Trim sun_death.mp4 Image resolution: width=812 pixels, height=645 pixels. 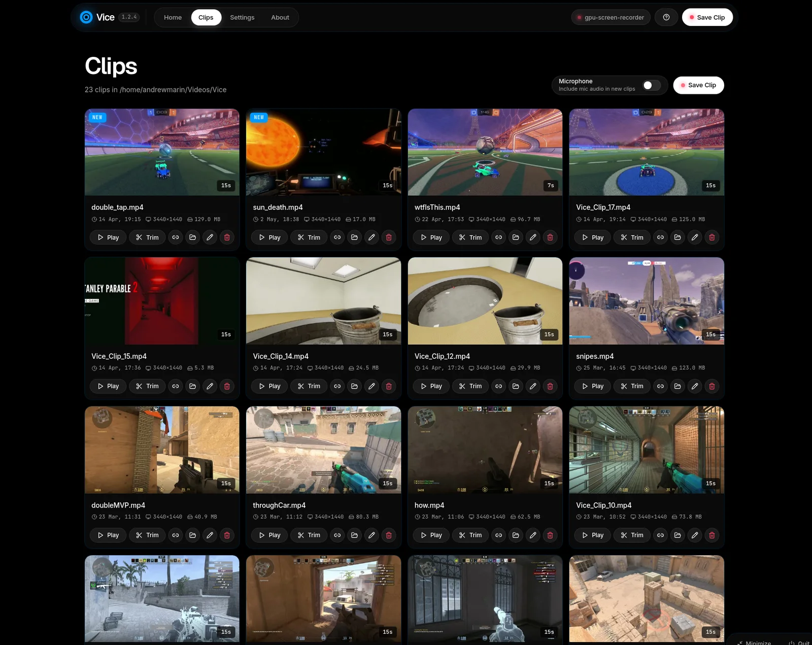pyautogui.click(x=309, y=237)
